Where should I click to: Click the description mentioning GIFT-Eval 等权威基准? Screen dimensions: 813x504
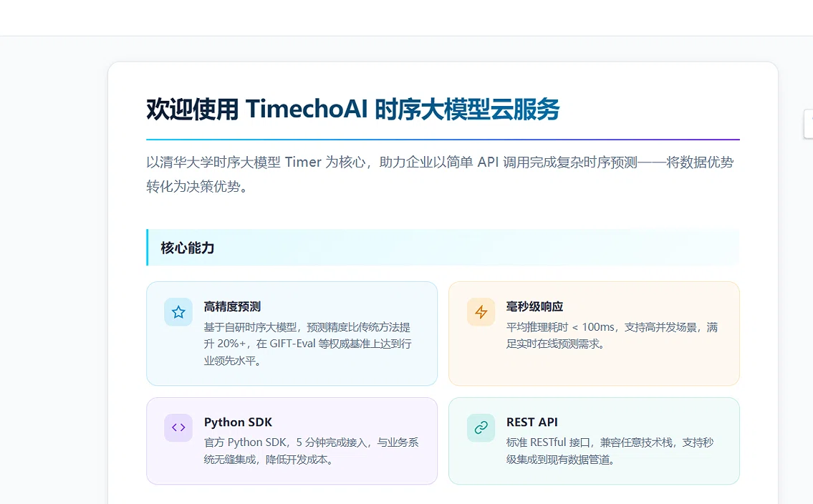pos(307,344)
